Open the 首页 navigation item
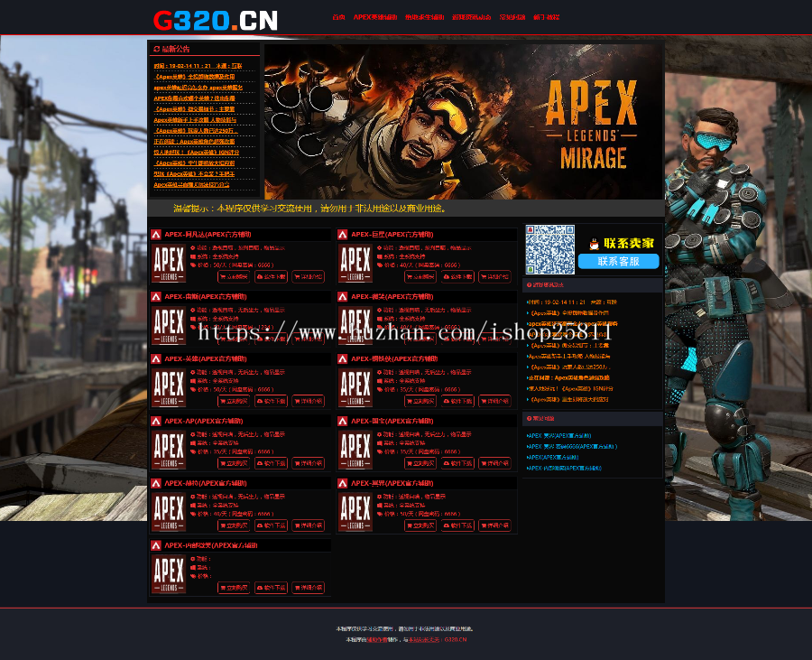Image resolution: width=812 pixels, height=660 pixels. point(338,17)
